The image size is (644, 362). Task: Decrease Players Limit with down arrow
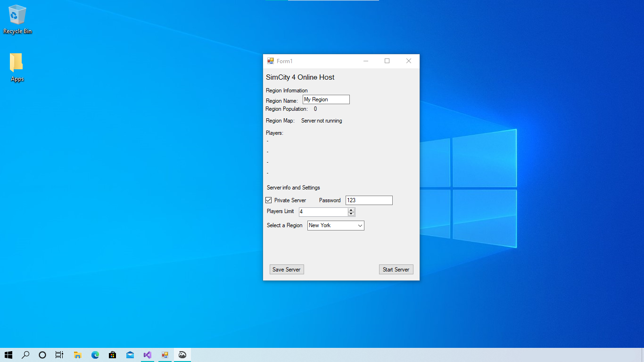[351, 214]
